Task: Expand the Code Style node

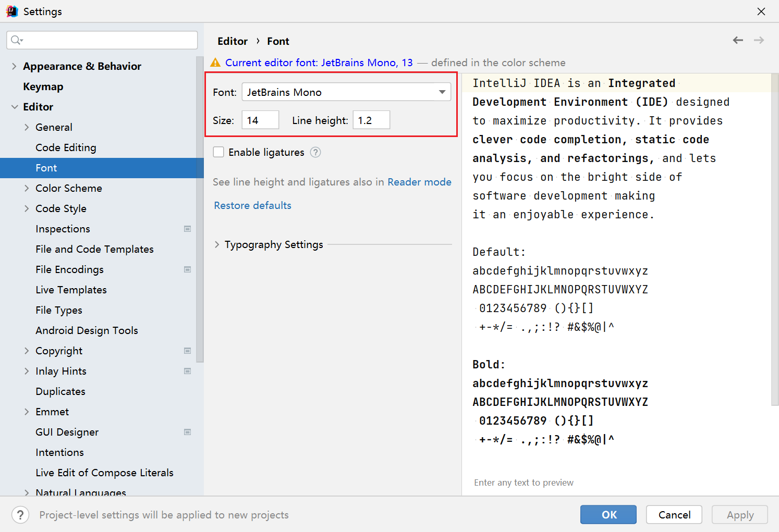Action: click(x=27, y=208)
